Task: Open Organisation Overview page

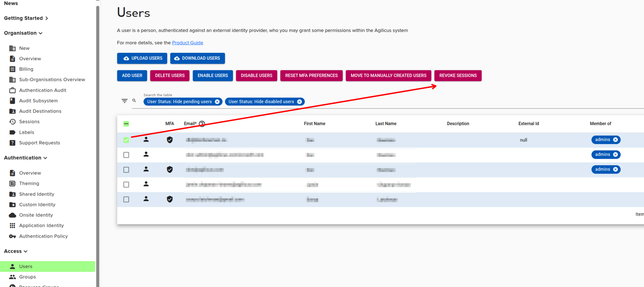Action: pos(30,59)
